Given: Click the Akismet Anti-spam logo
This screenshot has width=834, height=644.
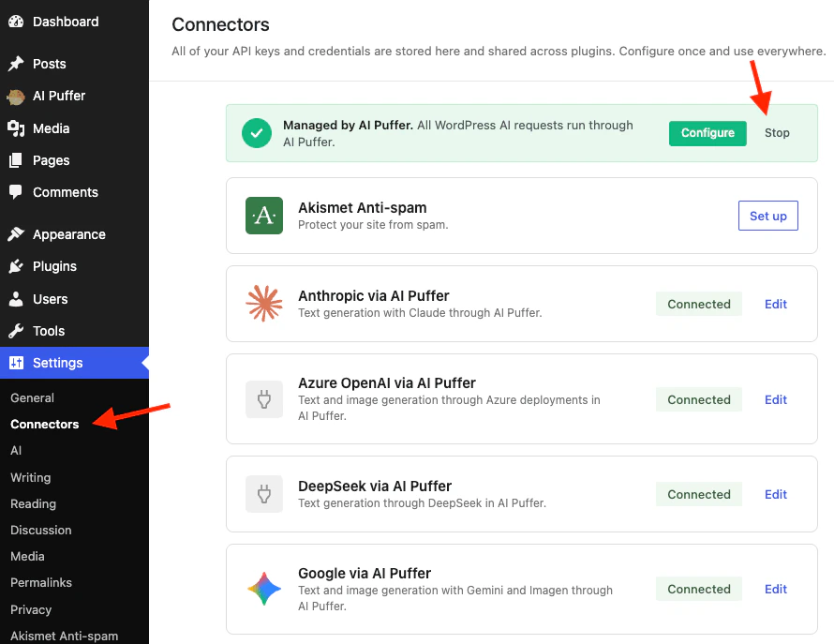Looking at the screenshot, I should coord(264,216).
